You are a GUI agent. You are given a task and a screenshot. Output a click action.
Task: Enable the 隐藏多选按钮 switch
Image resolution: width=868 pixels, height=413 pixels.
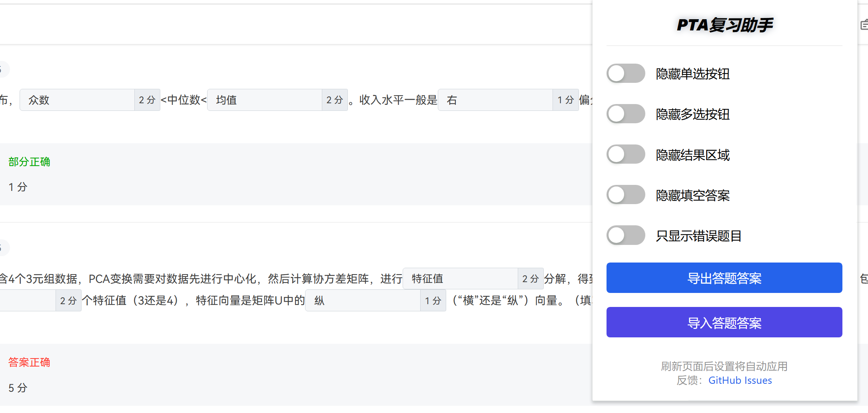[x=626, y=114]
